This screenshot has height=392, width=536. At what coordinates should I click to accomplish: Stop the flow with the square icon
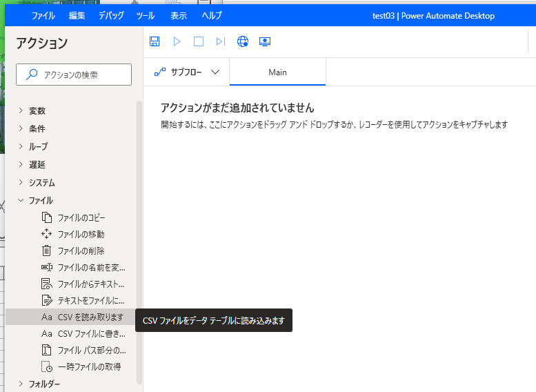199,41
